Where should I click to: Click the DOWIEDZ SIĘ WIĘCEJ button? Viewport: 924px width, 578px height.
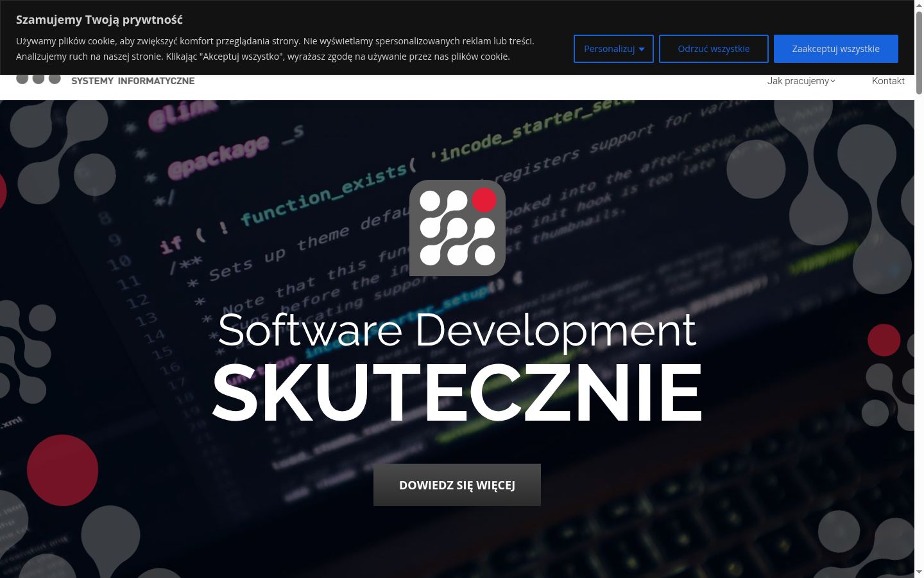click(457, 485)
